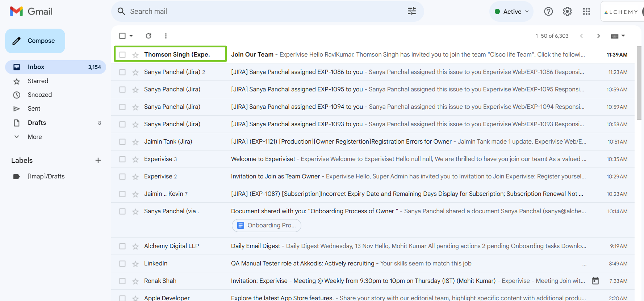
Task: Star the Alchemy Digital LLP email
Action: [135, 246]
